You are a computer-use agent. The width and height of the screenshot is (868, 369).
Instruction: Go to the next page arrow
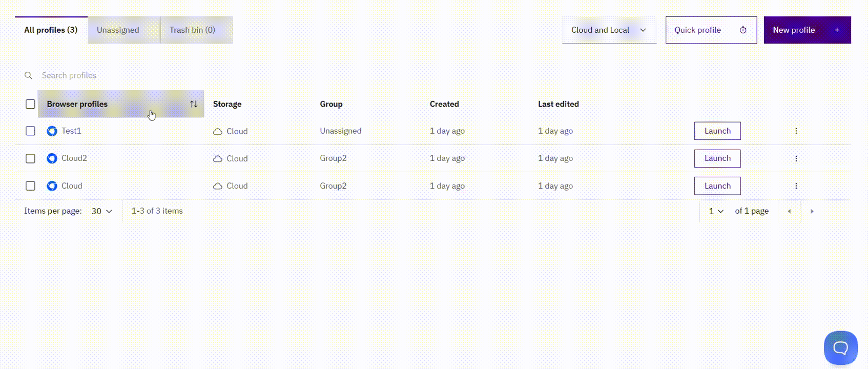pyautogui.click(x=812, y=211)
